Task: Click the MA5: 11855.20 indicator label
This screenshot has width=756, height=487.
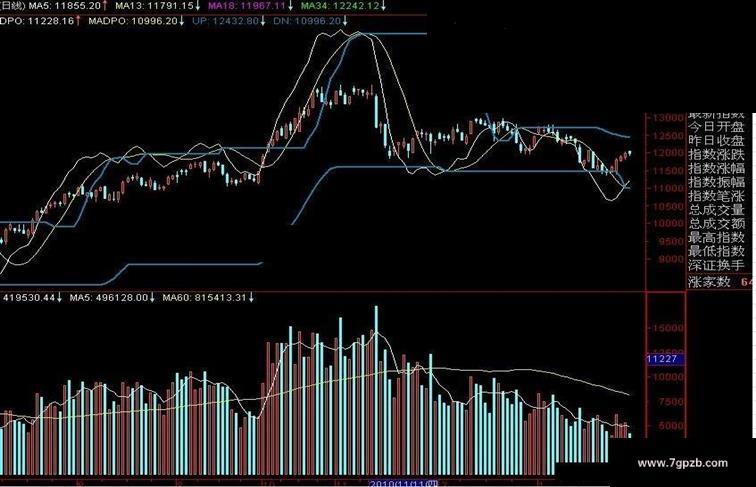Action: tap(65, 6)
